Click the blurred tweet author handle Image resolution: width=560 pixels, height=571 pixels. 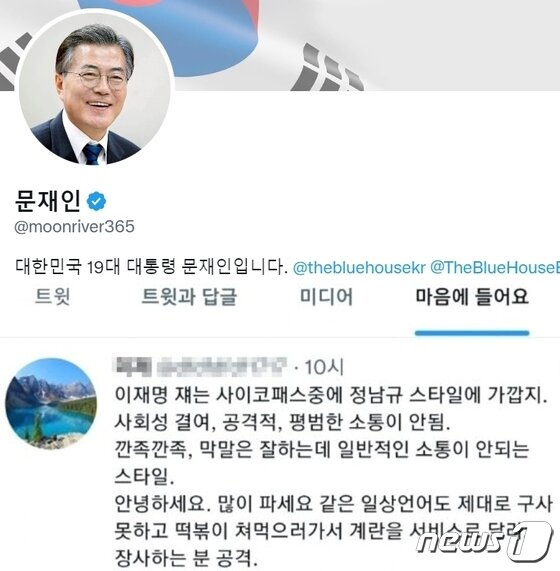pos(222,366)
